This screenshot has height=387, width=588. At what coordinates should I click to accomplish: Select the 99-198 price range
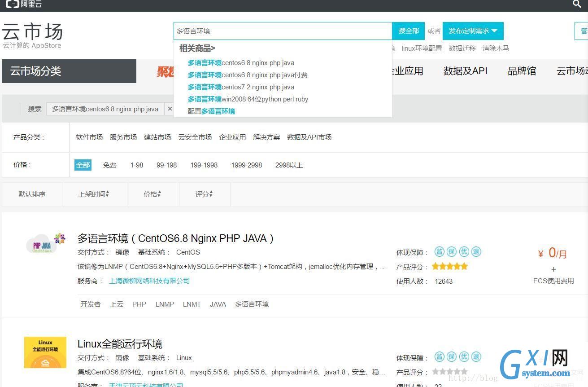coord(166,165)
